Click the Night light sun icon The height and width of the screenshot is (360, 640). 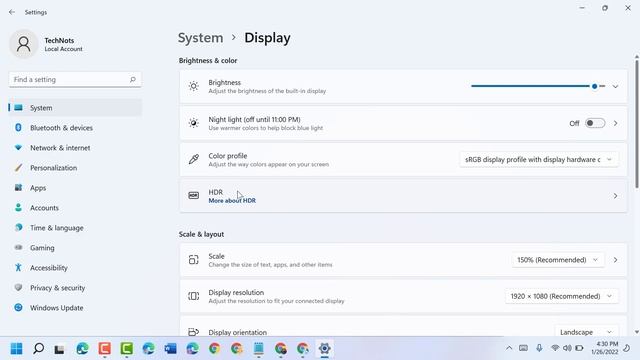coord(194,123)
